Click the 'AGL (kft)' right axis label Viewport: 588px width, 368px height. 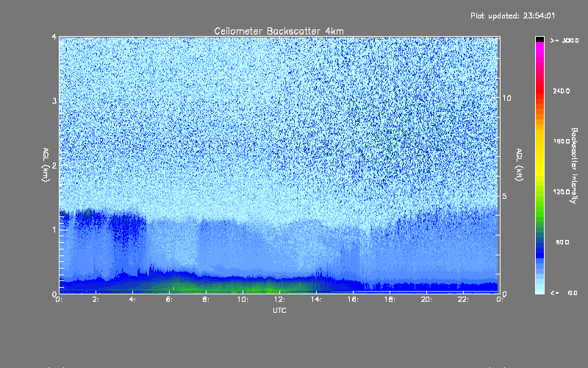click(519, 165)
